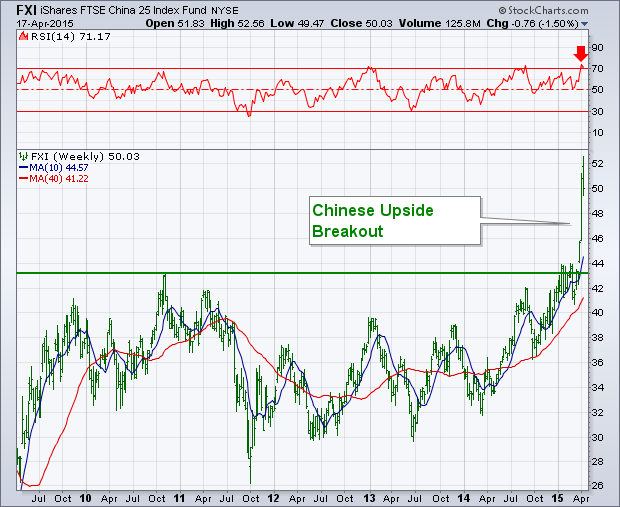
Task: Click the price axis label 52
Action: (597, 164)
